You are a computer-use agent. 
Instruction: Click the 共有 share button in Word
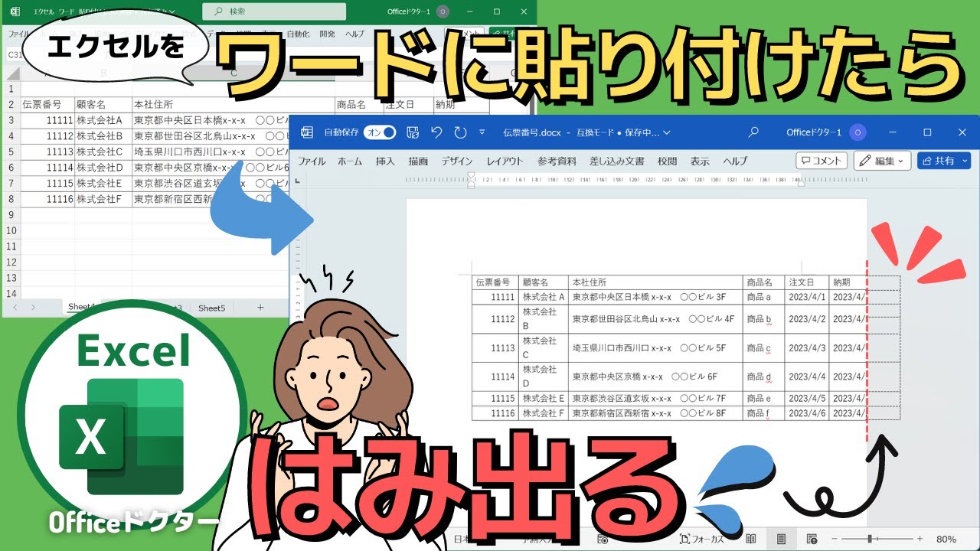pyautogui.click(x=944, y=161)
